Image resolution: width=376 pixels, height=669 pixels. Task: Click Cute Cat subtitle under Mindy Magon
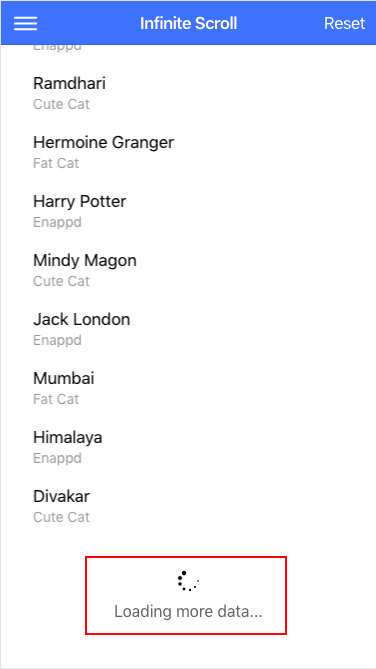point(61,281)
